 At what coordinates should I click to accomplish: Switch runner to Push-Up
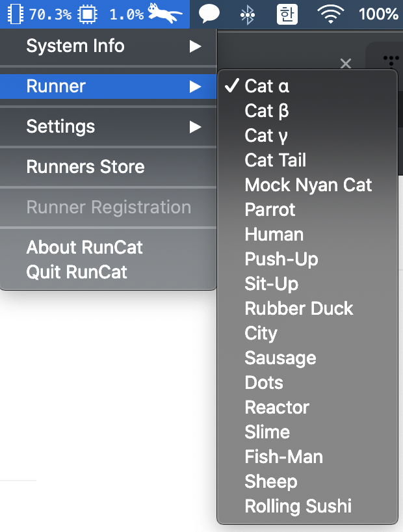(x=307, y=259)
